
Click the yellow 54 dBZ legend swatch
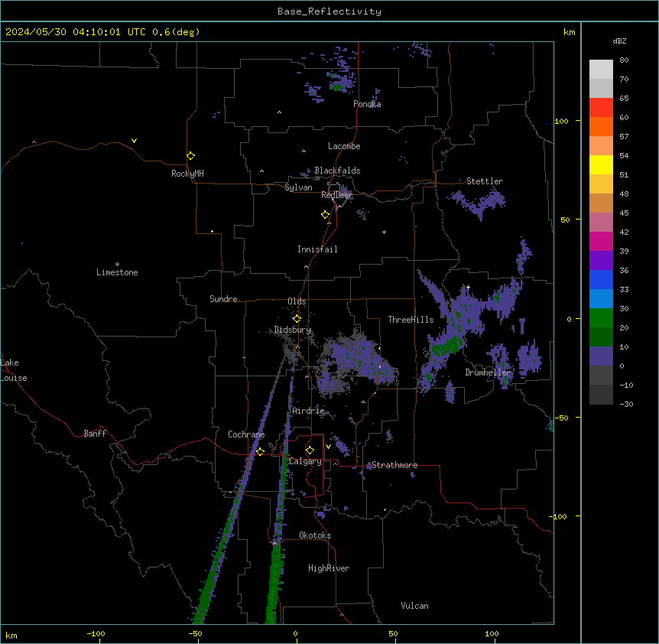click(x=601, y=164)
